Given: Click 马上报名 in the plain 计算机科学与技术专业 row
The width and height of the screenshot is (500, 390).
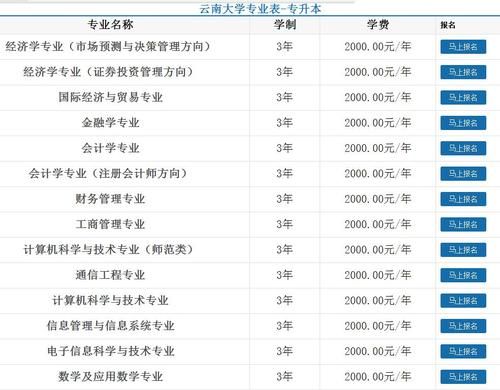Looking at the screenshot, I should 463,301.
